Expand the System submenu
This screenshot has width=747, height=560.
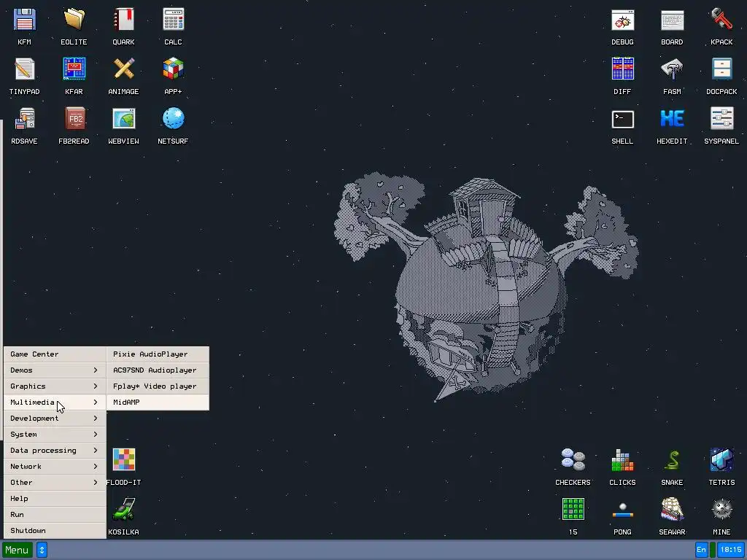pyautogui.click(x=55, y=435)
